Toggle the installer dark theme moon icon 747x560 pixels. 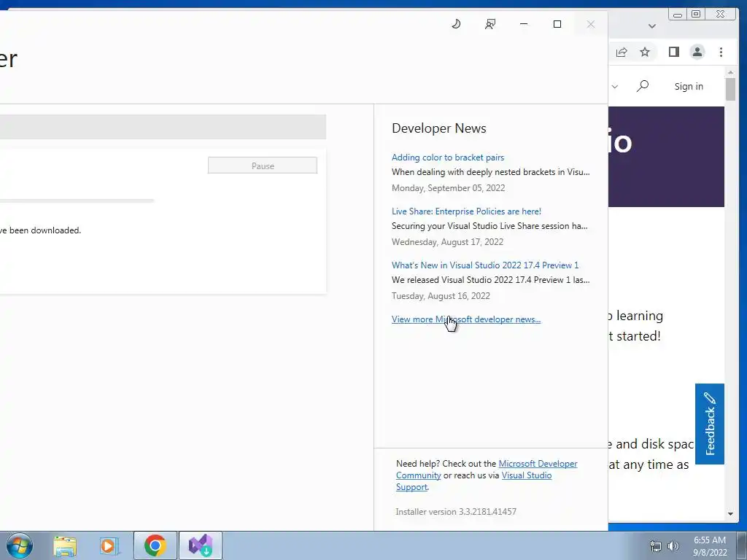(x=456, y=24)
